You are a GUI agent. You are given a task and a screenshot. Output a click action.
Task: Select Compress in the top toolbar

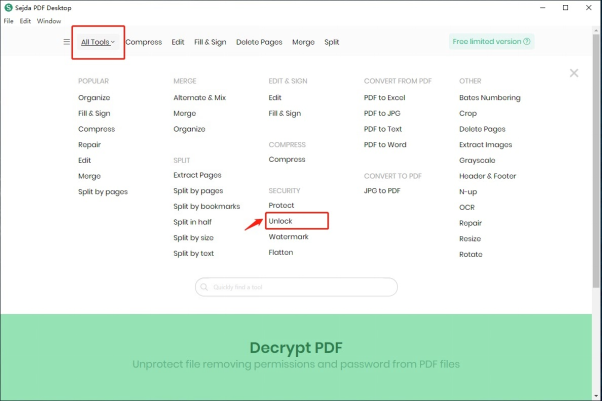tap(144, 42)
